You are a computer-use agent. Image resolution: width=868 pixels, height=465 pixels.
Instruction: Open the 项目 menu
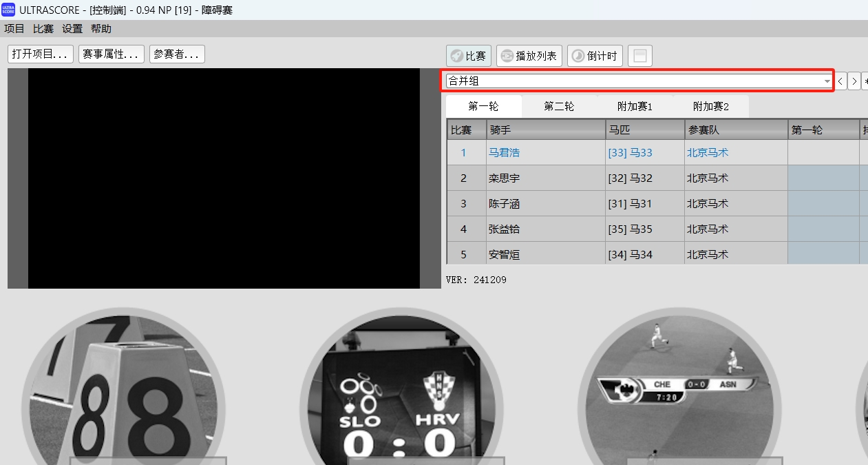tap(14, 29)
